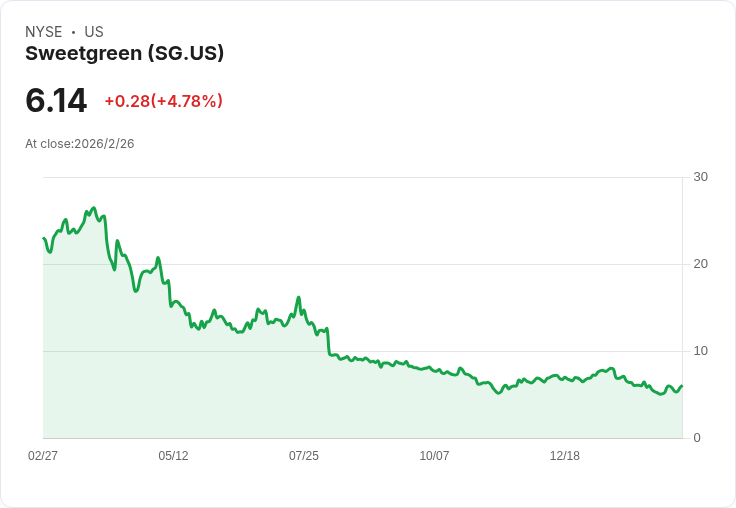
Task: Click the 10 value on the y-axis
Action: (700, 351)
